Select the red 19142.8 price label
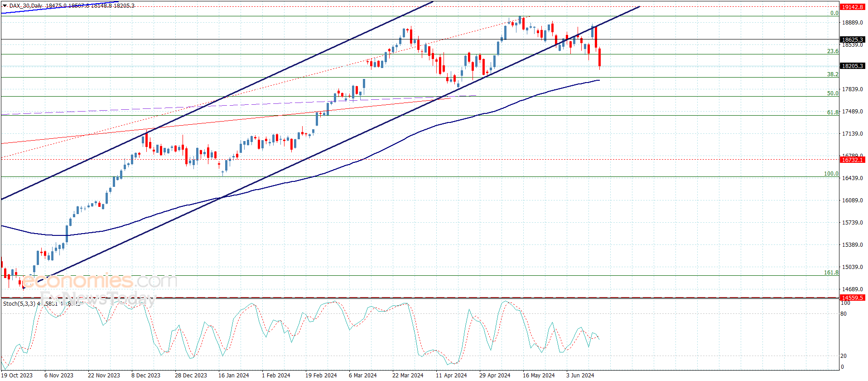Screen dimensions: 868x381 pos(852,7)
